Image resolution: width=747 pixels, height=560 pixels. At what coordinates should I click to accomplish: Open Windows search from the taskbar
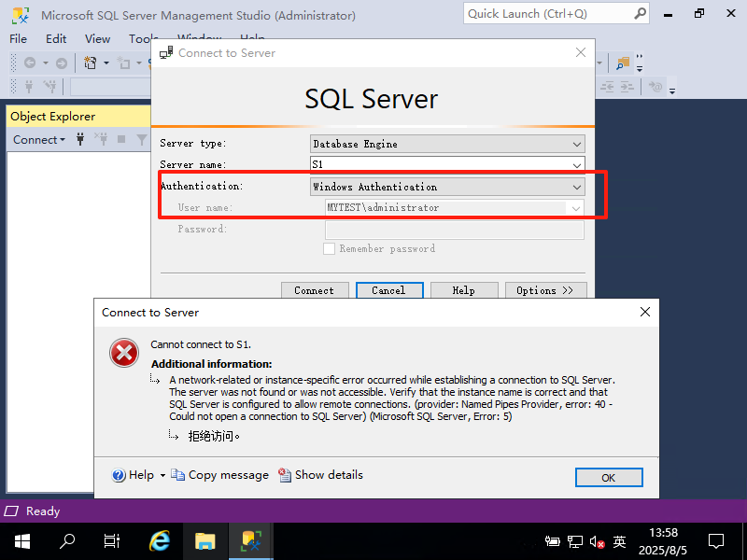[x=67, y=541]
